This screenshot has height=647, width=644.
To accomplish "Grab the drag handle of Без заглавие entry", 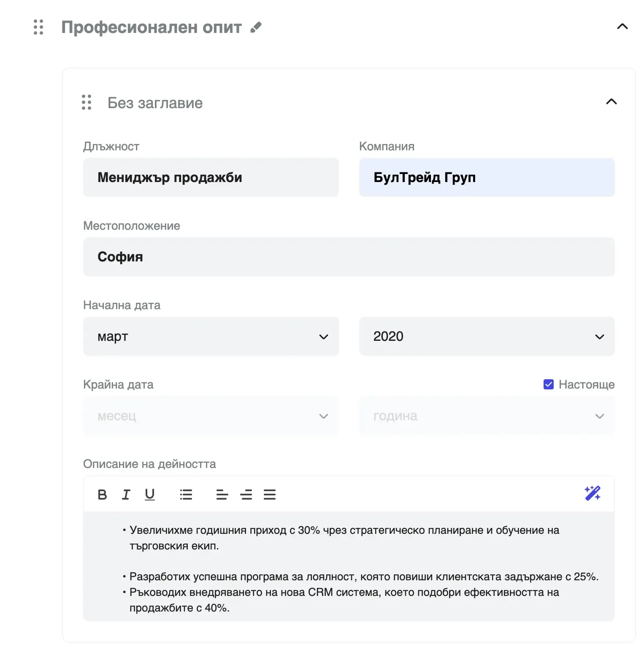I will point(87,103).
